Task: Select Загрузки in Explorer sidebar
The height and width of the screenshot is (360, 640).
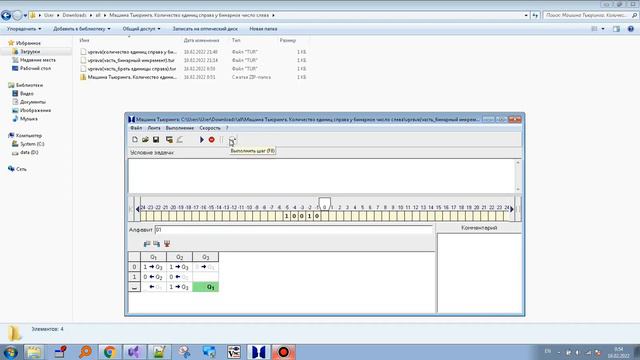Action: pos(30,52)
